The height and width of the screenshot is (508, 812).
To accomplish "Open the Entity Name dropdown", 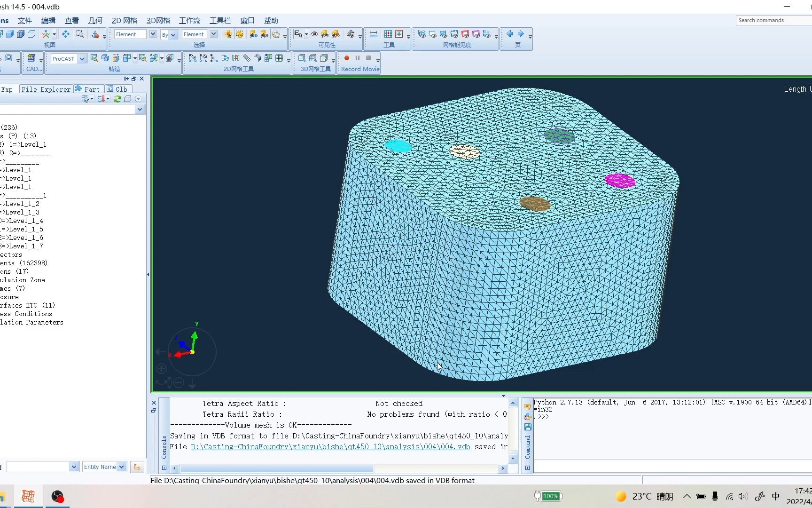I will tap(121, 467).
